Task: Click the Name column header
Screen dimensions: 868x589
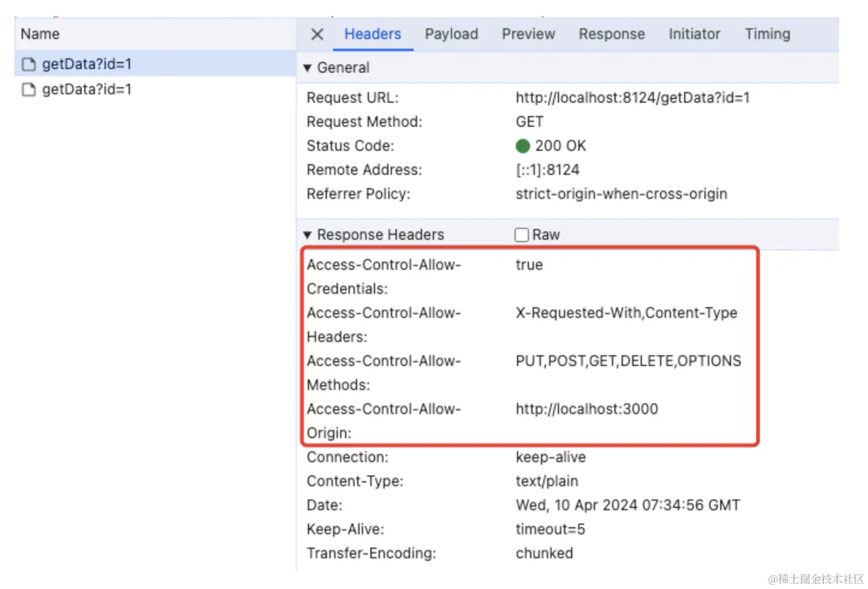Action: [154, 34]
